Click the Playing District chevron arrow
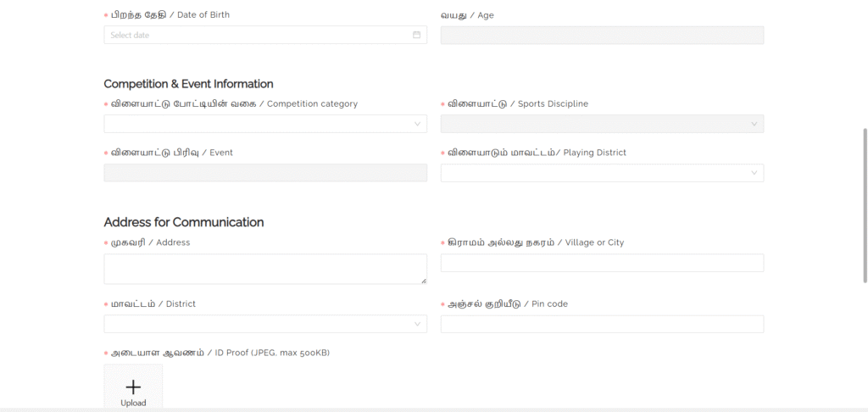The width and height of the screenshot is (868, 412). [x=754, y=173]
